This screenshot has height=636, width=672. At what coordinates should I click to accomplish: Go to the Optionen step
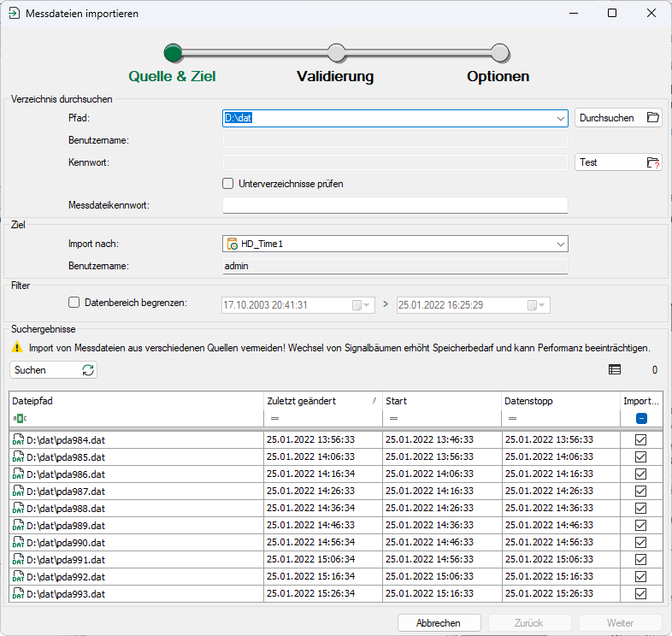coord(498,76)
